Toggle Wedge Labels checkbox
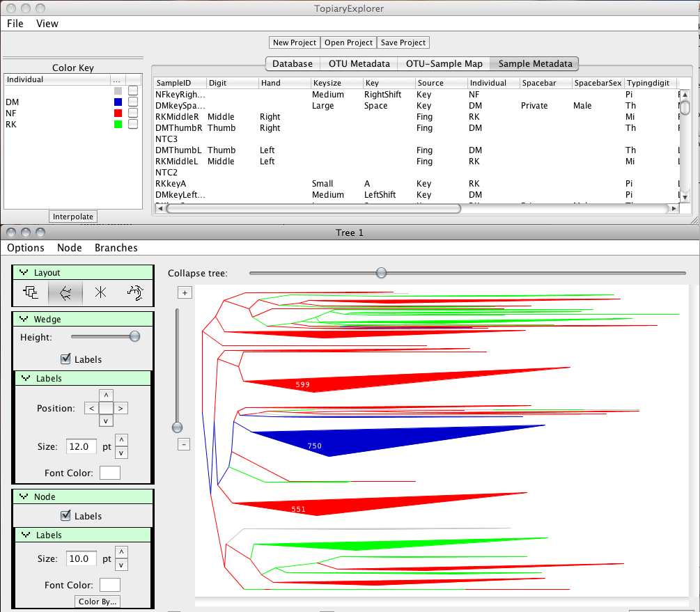Screen dimensions: 700x612 tap(65, 359)
